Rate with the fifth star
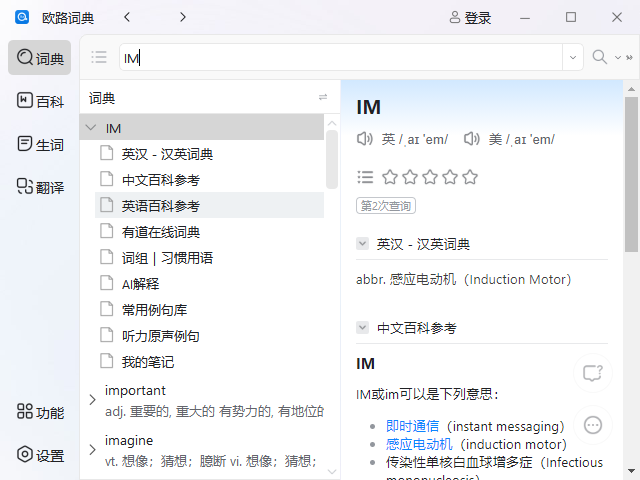 coord(470,177)
